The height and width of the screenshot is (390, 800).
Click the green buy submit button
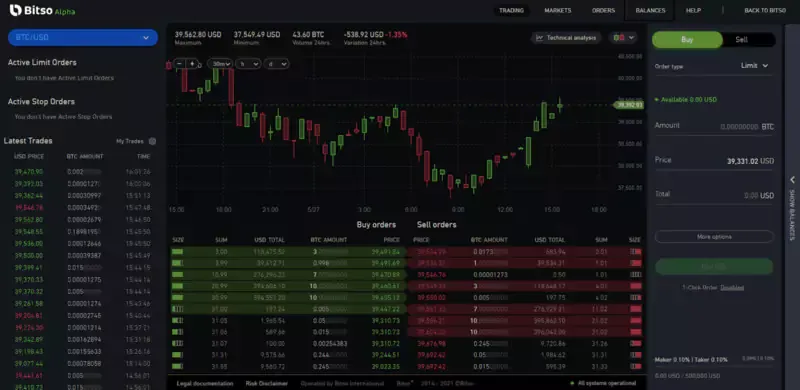pos(714,266)
